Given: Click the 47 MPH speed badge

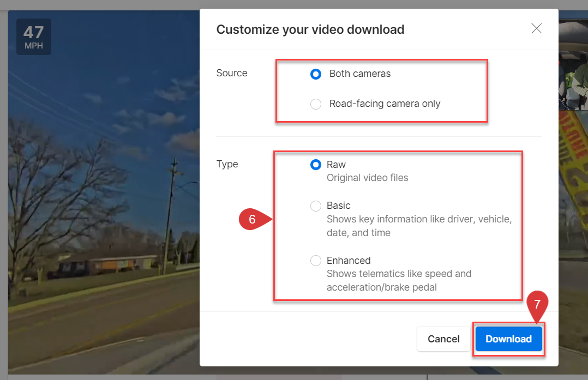Looking at the screenshot, I should (34, 37).
